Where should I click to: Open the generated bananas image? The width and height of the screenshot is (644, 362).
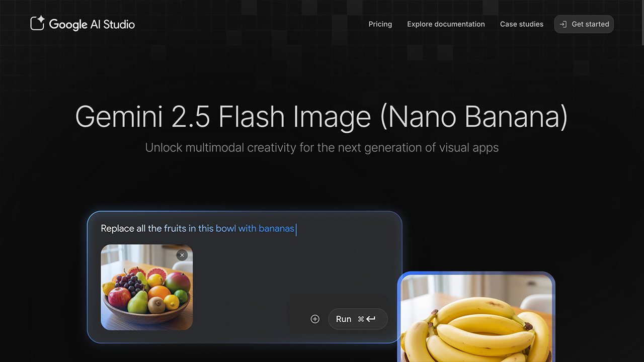pyautogui.click(x=476, y=317)
